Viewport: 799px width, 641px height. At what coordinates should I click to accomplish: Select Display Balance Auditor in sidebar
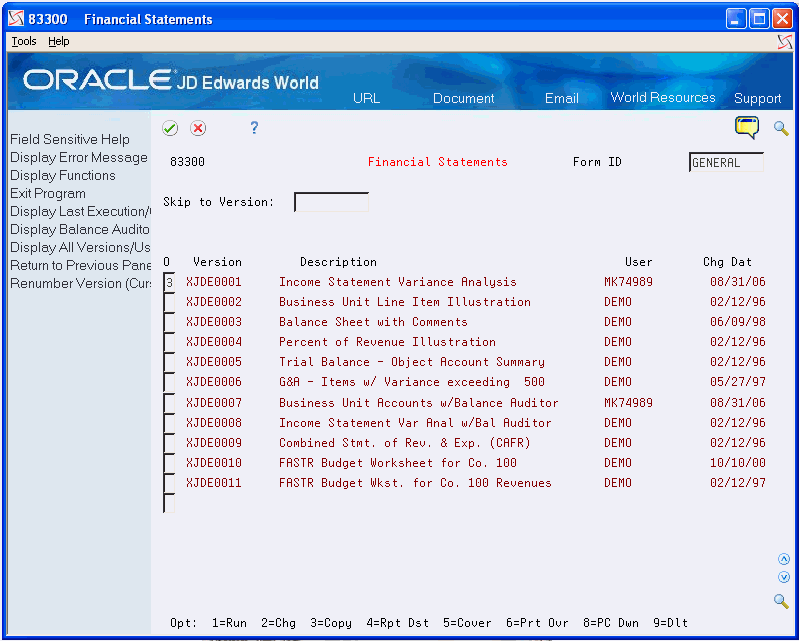[80, 229]
